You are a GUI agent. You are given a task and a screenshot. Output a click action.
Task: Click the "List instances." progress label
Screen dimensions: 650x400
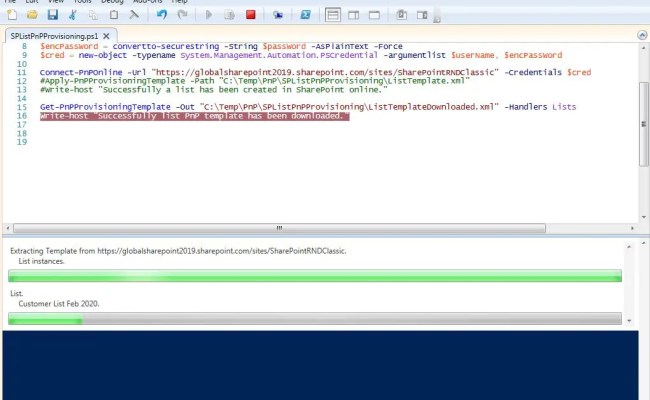pos(41,261)
